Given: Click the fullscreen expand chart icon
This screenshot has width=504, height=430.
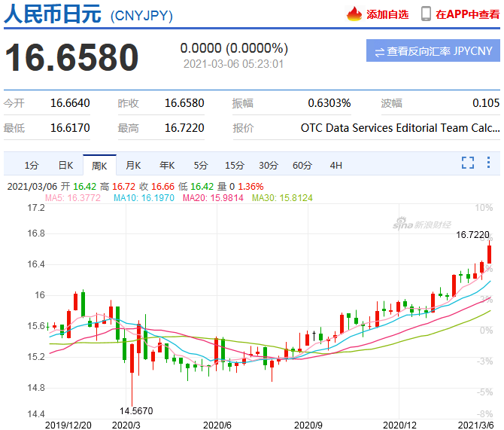Looking at the screenshot, I should 467,163.
